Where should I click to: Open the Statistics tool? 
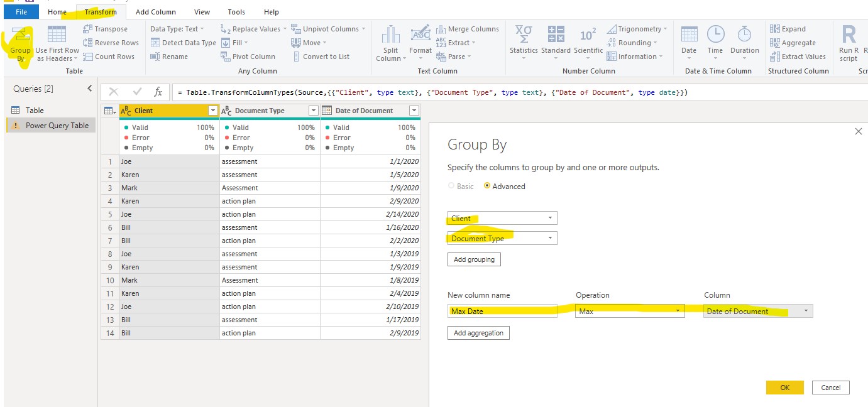pyautogui.click(x=524, y=43)
